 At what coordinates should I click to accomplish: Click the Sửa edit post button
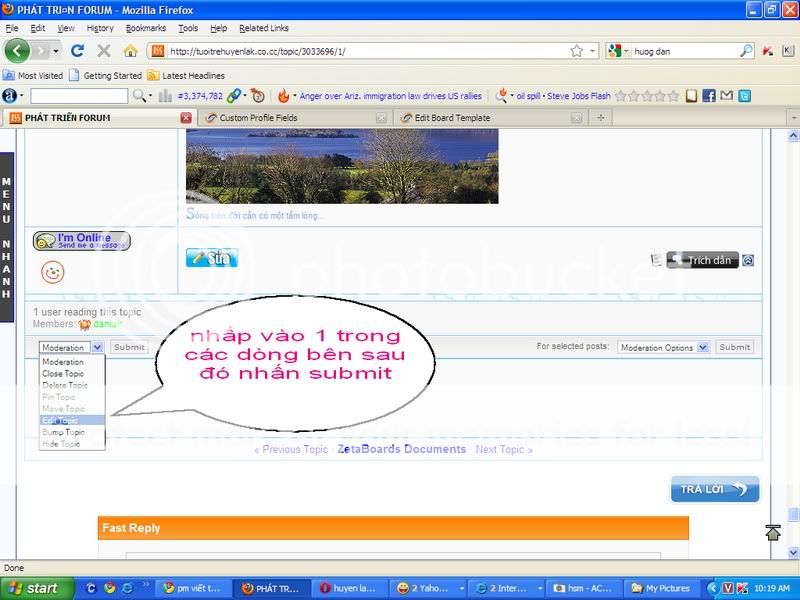coord(212,258)
